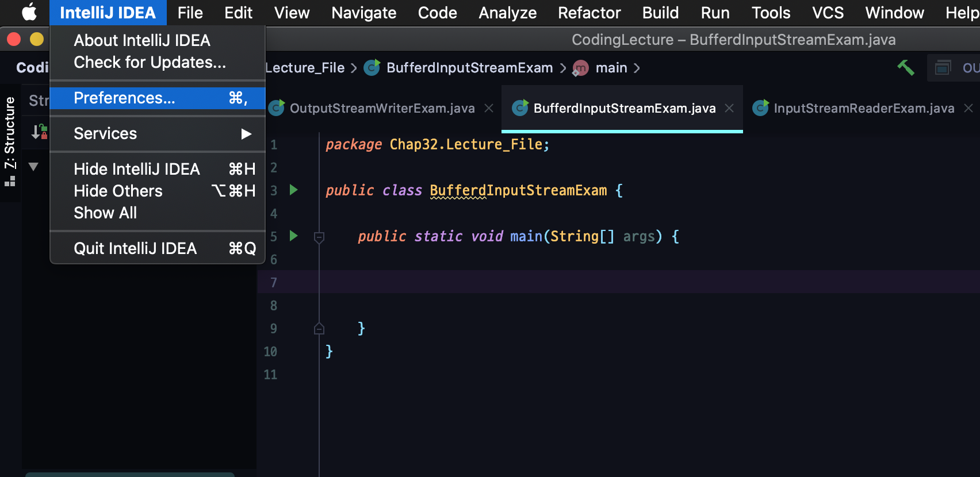Image resolution: width=980 pixels, height=477 pixels.
Task: Click the method icon beside main breadcrumb
Action: 580,68
